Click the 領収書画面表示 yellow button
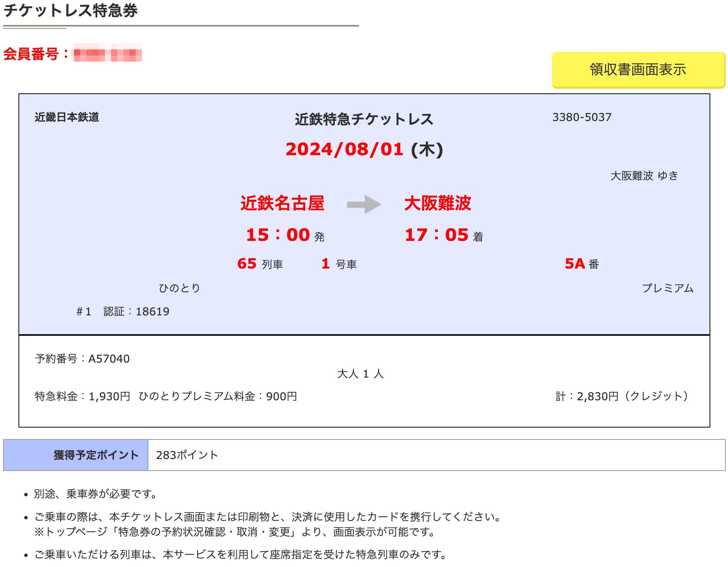Image resolution: width=728 pixels, height=567 pixels. (x=638, y=70)
